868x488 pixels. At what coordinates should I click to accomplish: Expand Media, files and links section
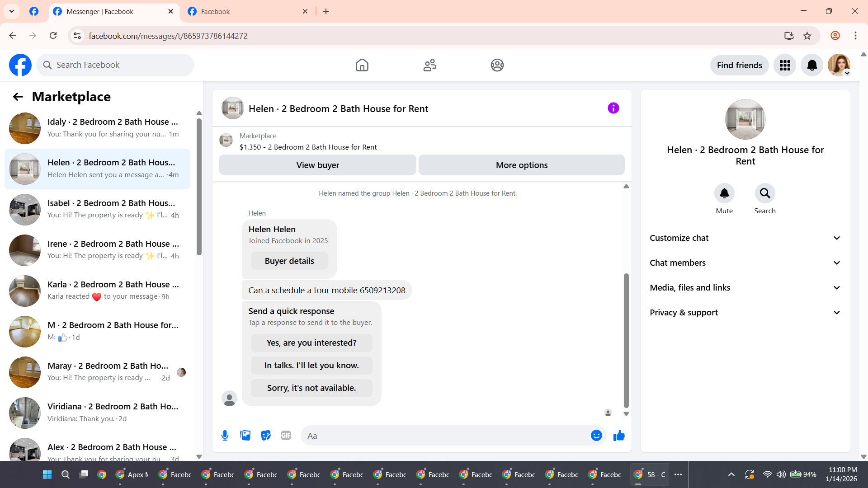tap(745, 288)
